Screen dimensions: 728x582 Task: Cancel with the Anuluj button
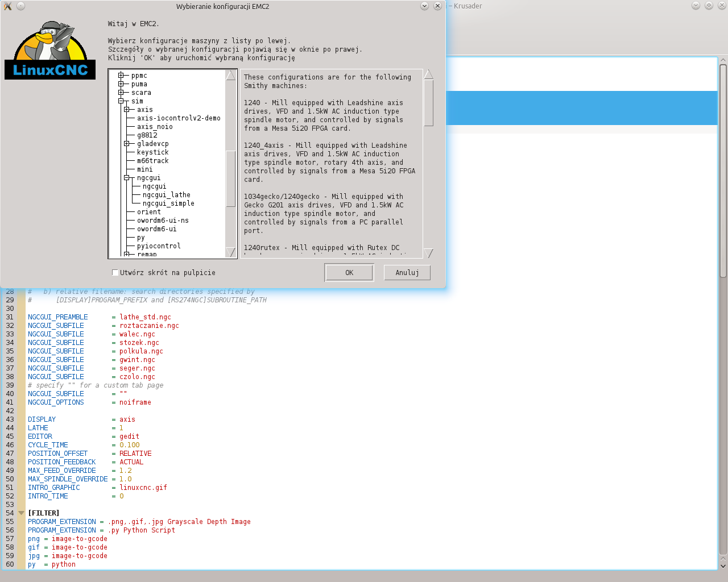click(x=407, y=273)
